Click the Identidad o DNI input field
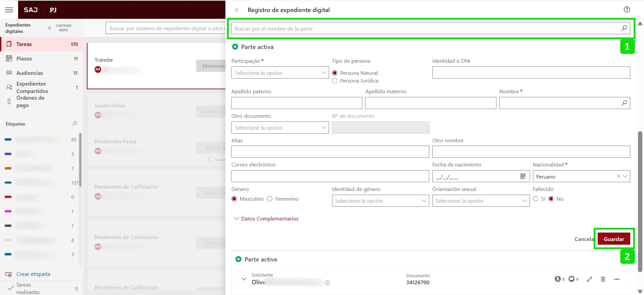644x295 pixels. tap(531, 73)
